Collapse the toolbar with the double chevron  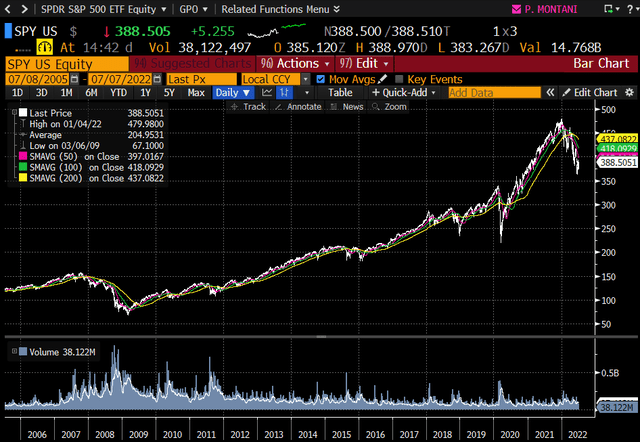[550, 93]
